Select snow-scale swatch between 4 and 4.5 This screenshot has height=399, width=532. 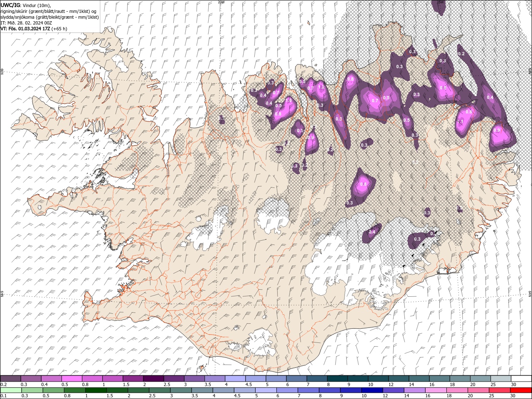[235, 379]
